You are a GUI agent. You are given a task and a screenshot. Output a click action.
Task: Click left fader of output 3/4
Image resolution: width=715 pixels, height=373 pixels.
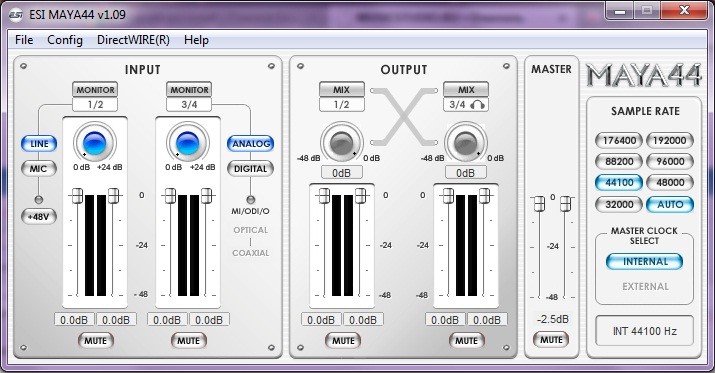[448, 196]
